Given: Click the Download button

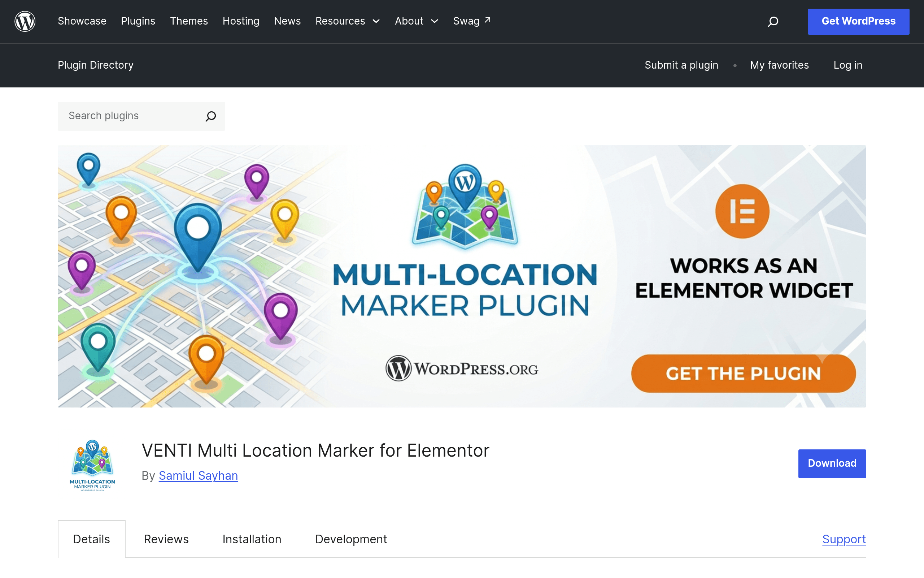Looking at the screenshot, I should pos(832,463).
